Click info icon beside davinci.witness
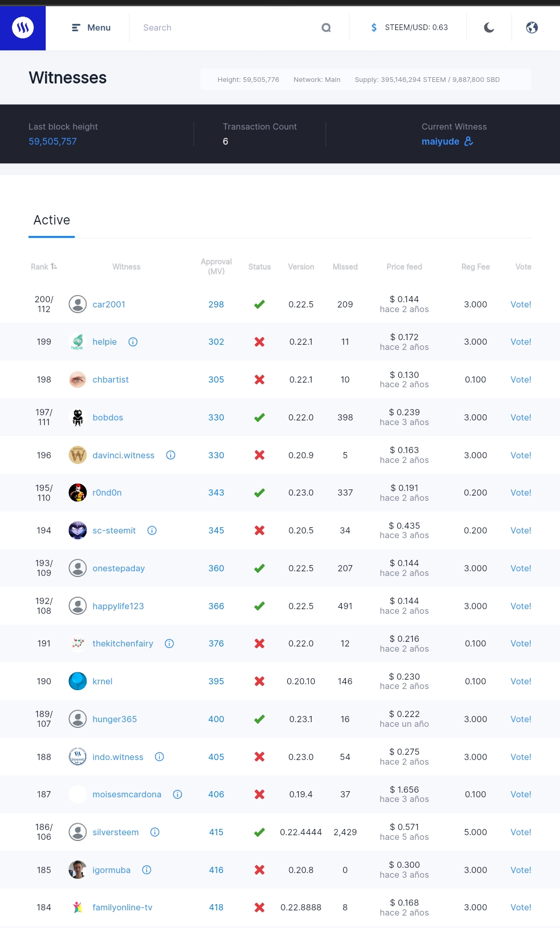Screen dimensions: 560x928 [x=171, y=455]
